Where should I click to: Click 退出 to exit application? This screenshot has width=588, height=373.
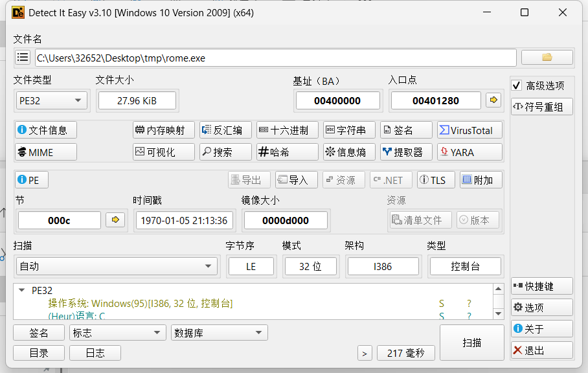pos(541,350)
